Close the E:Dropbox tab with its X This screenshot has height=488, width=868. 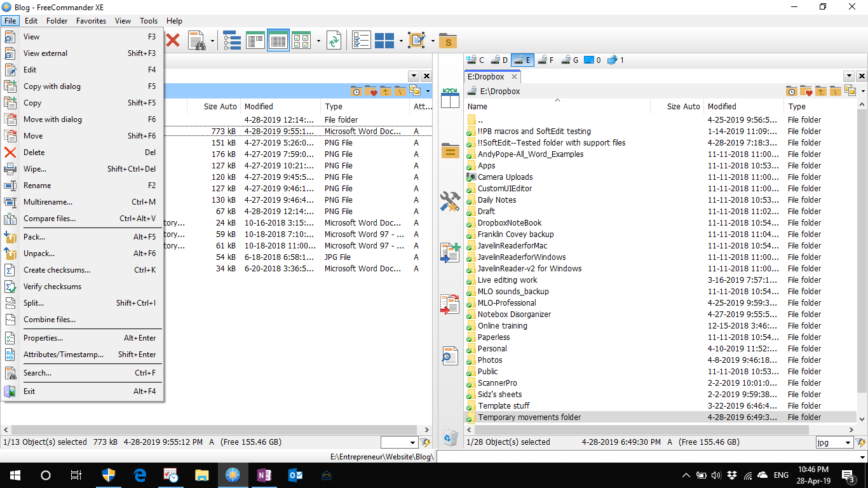coord(514,77)
